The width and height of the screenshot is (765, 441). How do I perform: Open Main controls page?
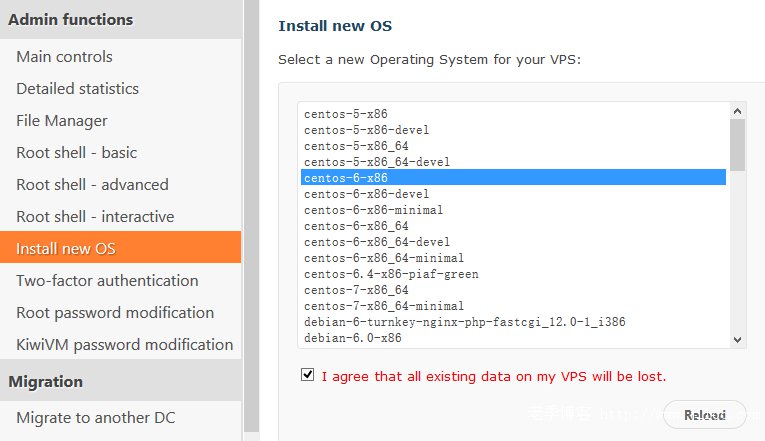(x=121, y=57)
